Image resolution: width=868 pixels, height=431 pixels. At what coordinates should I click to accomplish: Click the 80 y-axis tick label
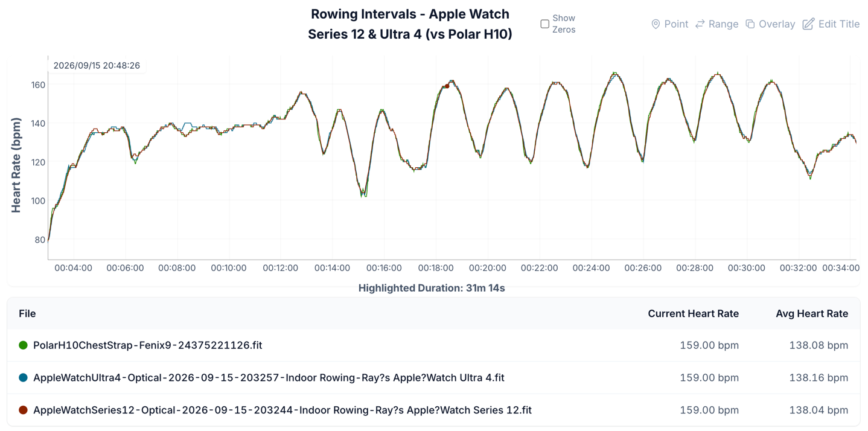[x=40, y=240]
